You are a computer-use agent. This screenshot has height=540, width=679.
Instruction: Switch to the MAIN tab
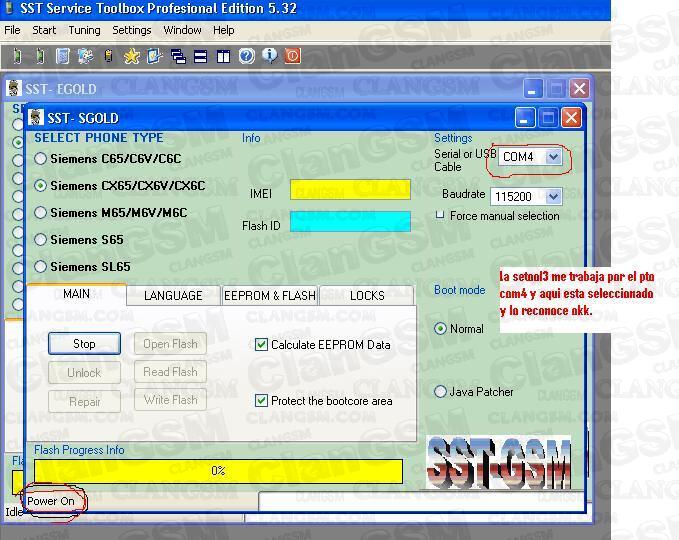(76, 294)
